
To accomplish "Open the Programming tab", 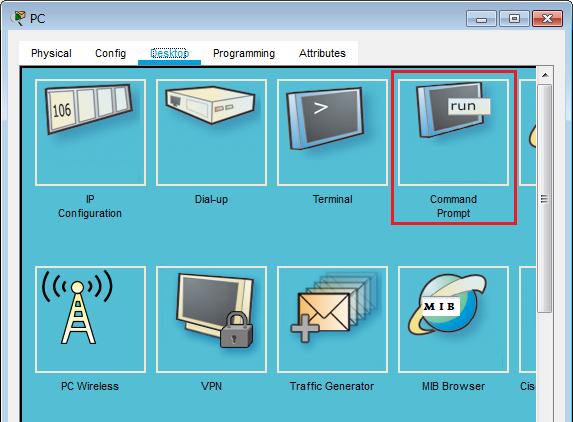I will 244,53.
